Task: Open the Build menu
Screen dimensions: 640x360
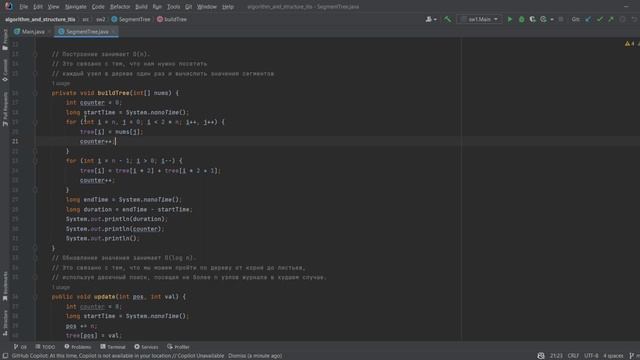Action: point(141,7)
